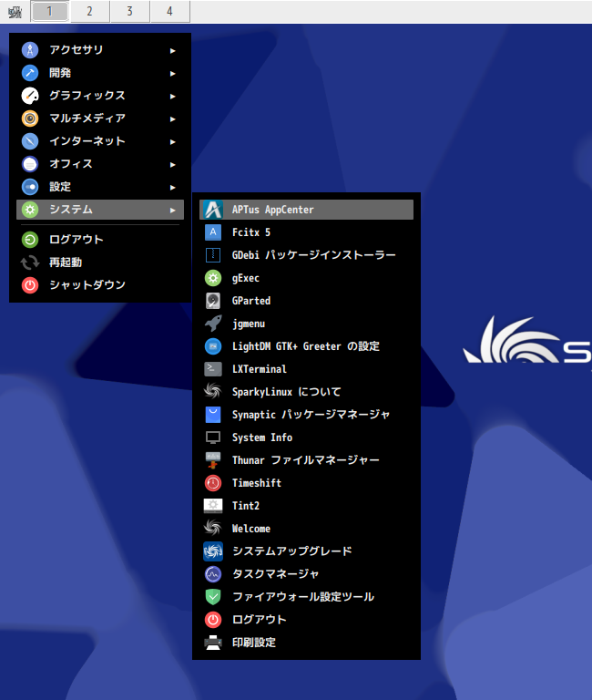Screen dimensions: 592x700
Task: Click the Fcitx 5 keyboard icon
Action: [213, 232]
